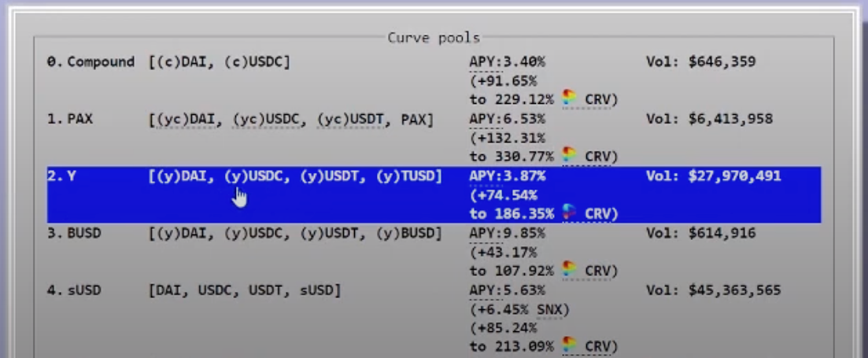Click the Vol: $6,413,958 value
The image size is (868, 358).
[709, 119]
